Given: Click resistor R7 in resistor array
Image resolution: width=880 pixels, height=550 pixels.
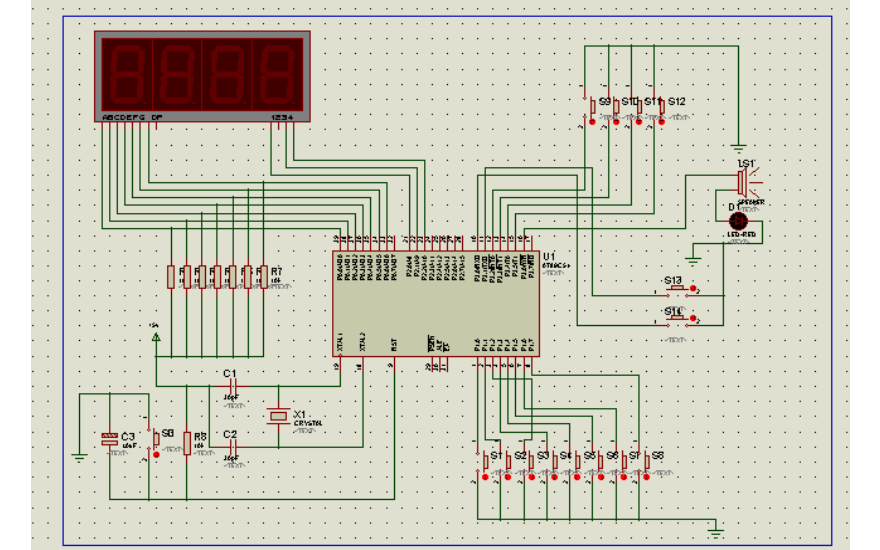Looking at the screenshot, I should click(263, 276).
